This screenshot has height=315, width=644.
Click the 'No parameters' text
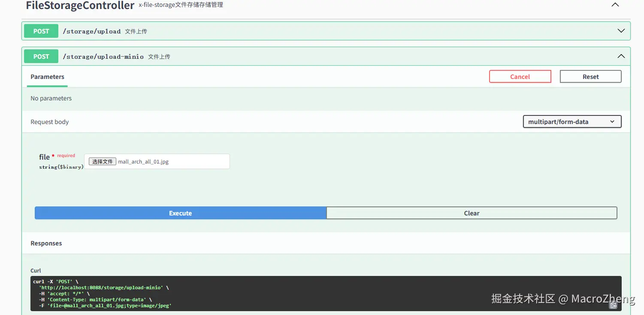point(51,98)
